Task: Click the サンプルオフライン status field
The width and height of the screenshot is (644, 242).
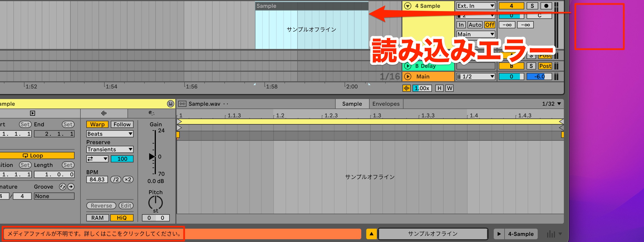Action: 433,234
